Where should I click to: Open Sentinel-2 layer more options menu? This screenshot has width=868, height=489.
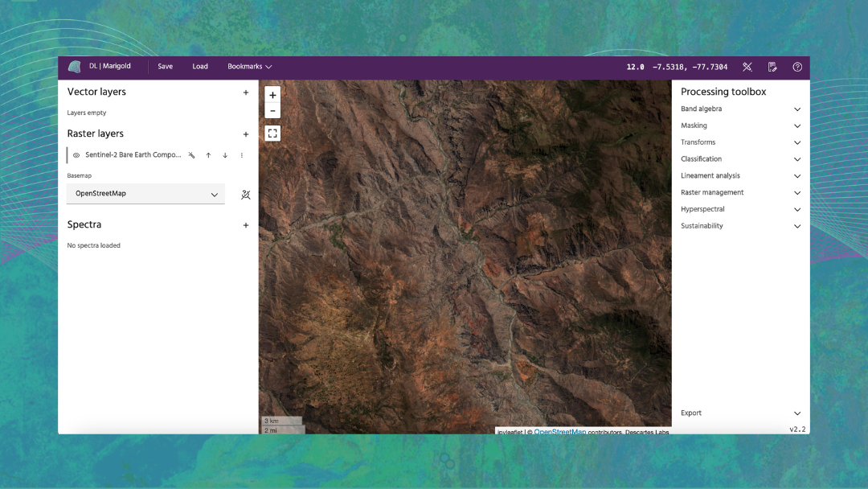coord(241,155)
